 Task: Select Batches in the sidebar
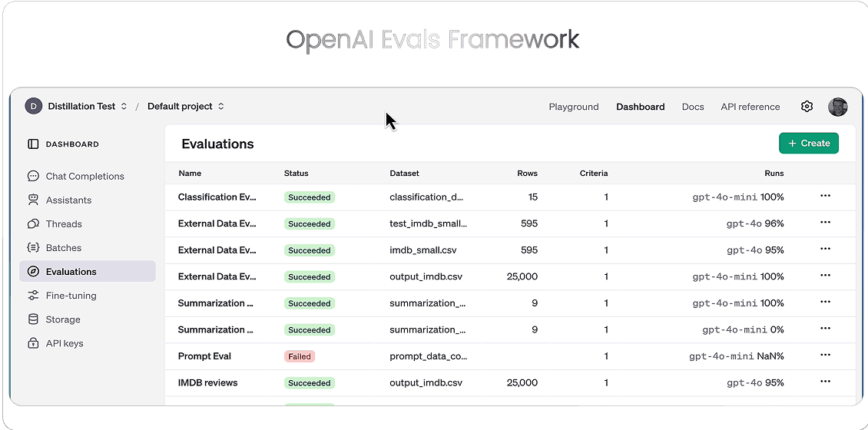click(88, 247)
